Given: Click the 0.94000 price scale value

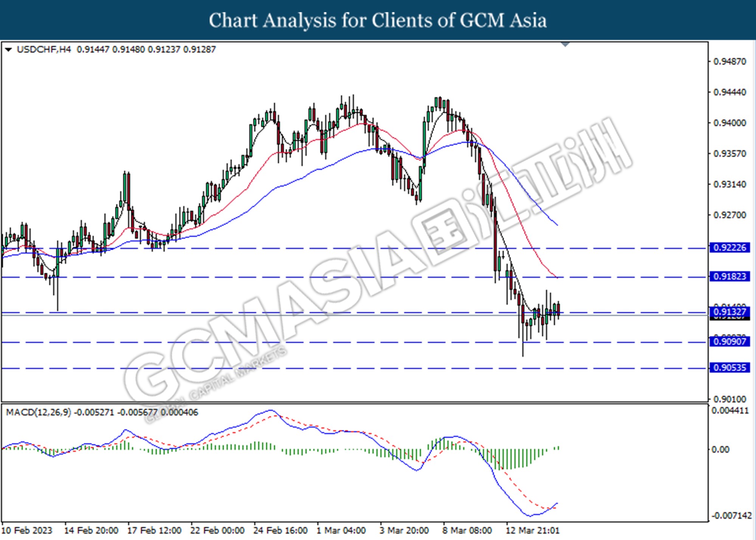Looking at the screenshot, I should [x=730, y=123].
